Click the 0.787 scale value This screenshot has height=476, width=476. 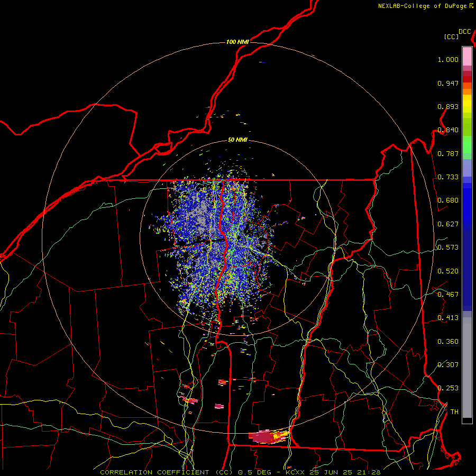[448, 153]
